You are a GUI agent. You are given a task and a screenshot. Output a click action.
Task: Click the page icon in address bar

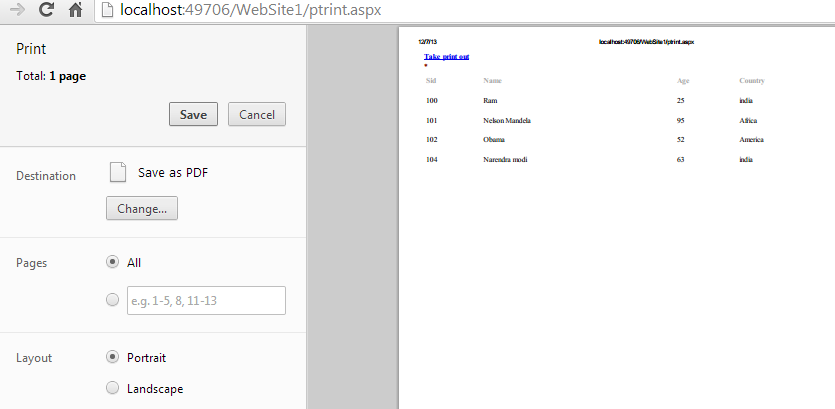pyautogui.click(x=107, y=10)
